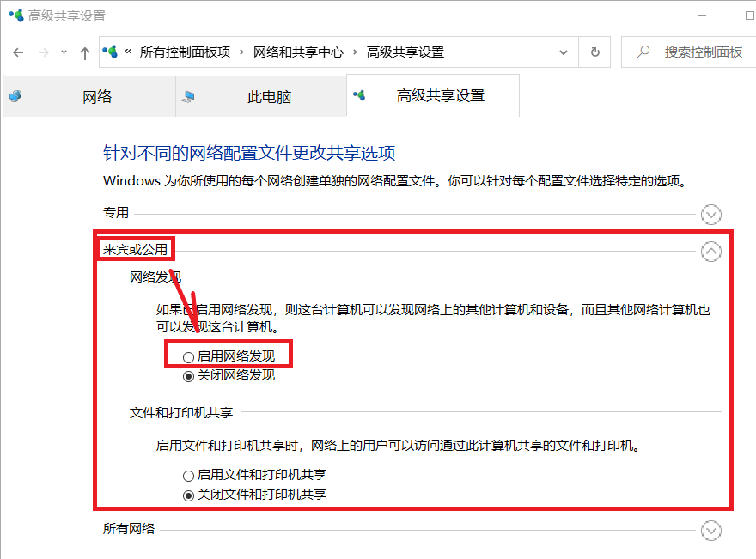Select 关闭文件和打印机共享 radio button
The width and height of the screenshot is (756, 559).
pyautogui.click(x=188, y=495)
